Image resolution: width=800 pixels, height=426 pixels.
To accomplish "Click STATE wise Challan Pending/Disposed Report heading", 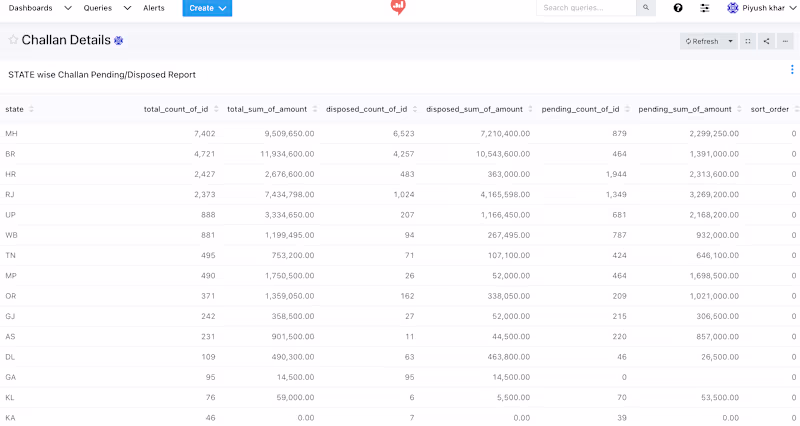I will point(102,74).
